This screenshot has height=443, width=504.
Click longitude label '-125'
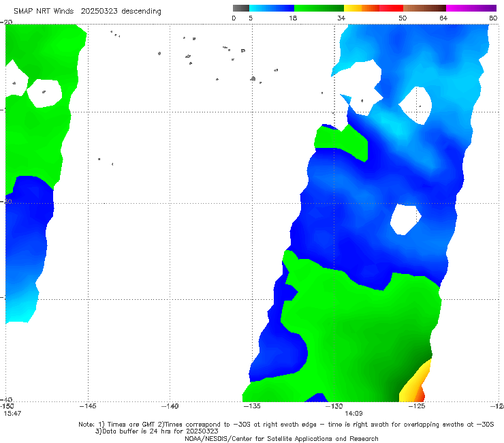click(417, 406)
